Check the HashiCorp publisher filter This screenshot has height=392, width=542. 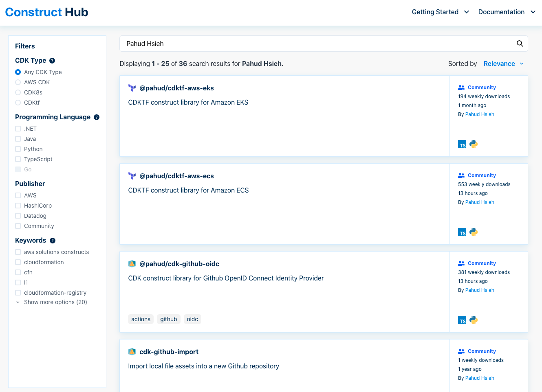click(x=18, y=206)
